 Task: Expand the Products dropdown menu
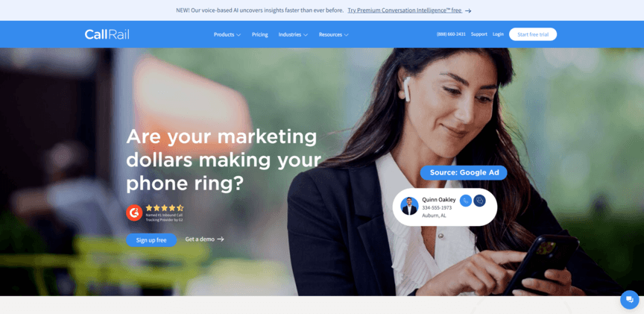227,34
